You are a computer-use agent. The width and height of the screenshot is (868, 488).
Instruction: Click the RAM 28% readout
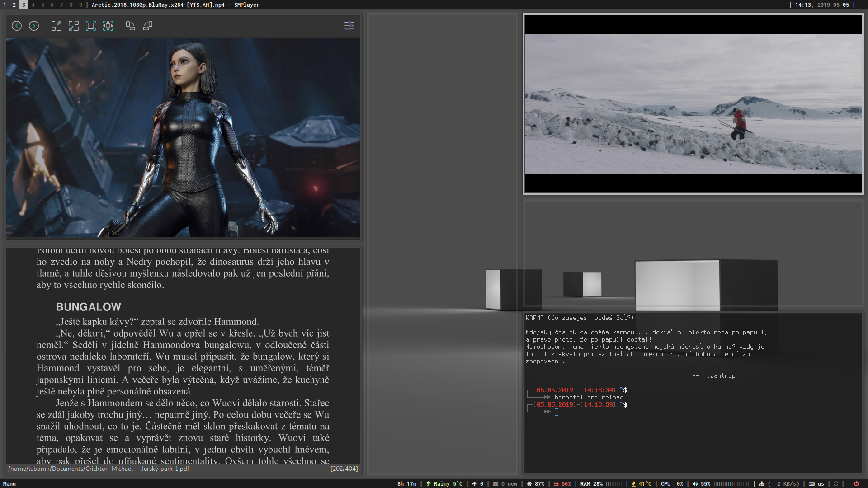[591, 483]
